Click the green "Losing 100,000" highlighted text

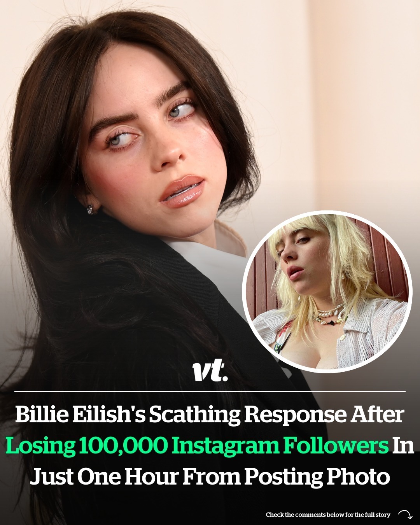(x=87, y=446)
